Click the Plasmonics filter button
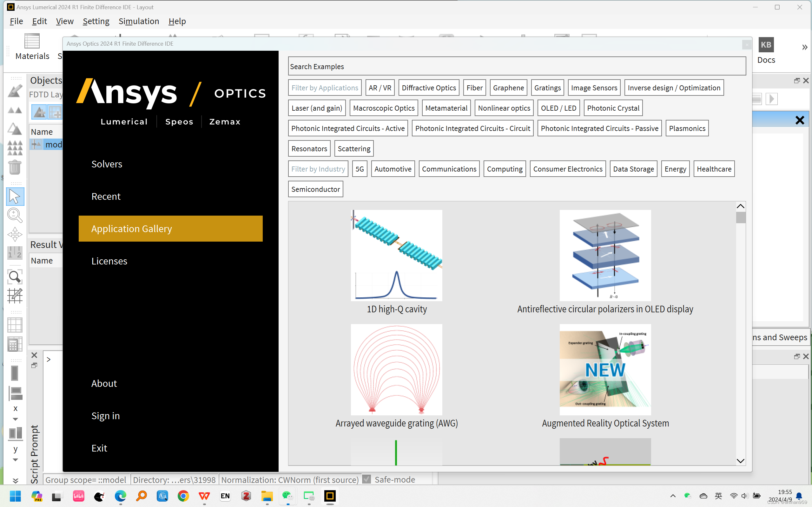The width and height of the screenshot is (812, 507). (x=687, y=128)
